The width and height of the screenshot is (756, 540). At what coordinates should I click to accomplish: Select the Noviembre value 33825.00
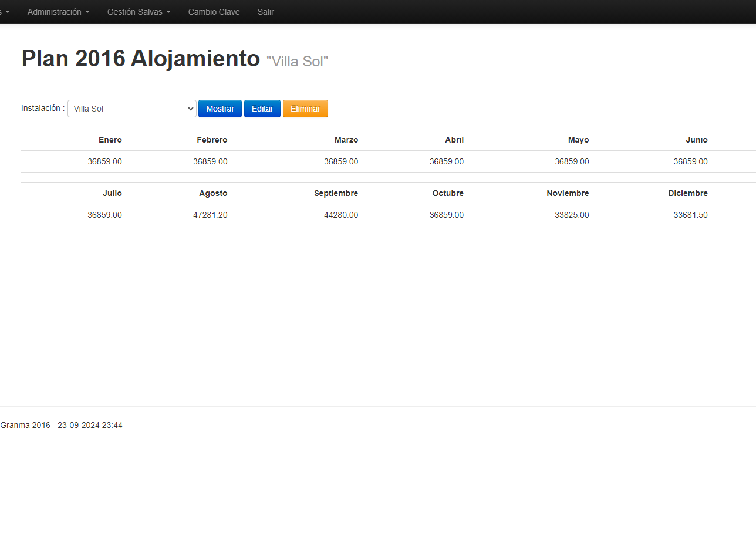pyautogui.click(x=572, y=215)
